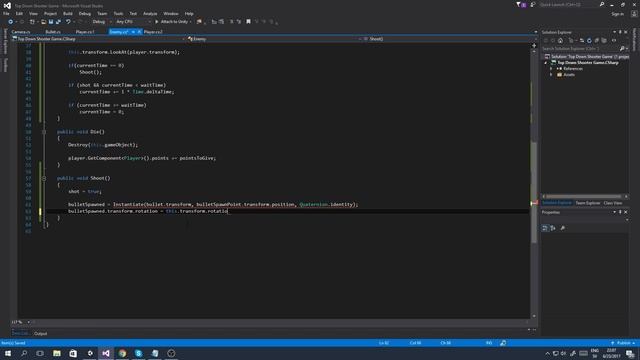640x360 pixels.
Task: Click the editor vertical scrollbar thumb
Action: 534,192
